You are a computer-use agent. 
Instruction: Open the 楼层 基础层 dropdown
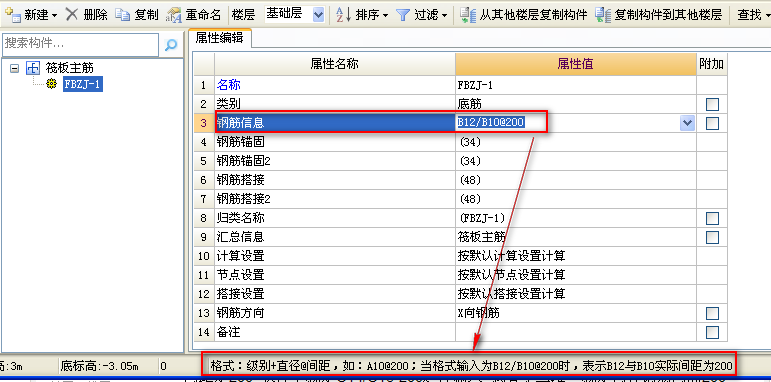[318, 15]
